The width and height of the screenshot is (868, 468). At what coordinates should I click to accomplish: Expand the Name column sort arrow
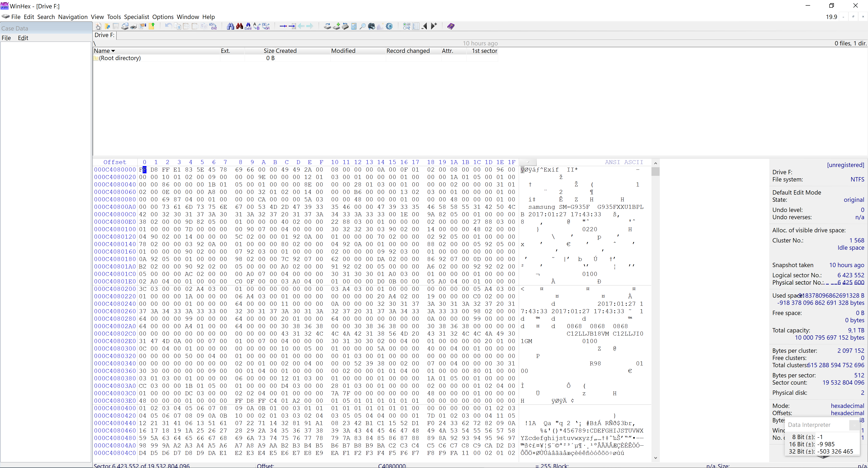(x=113, y=51)
